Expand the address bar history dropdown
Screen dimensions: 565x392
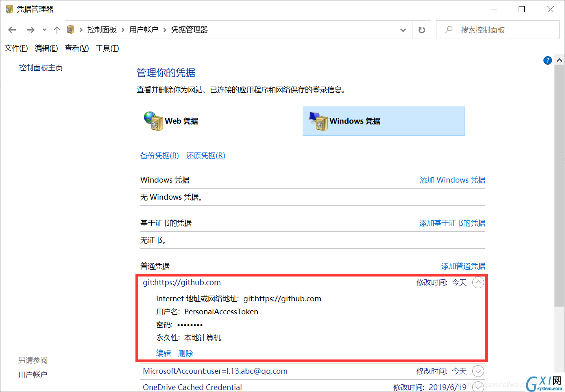(403, 30)
